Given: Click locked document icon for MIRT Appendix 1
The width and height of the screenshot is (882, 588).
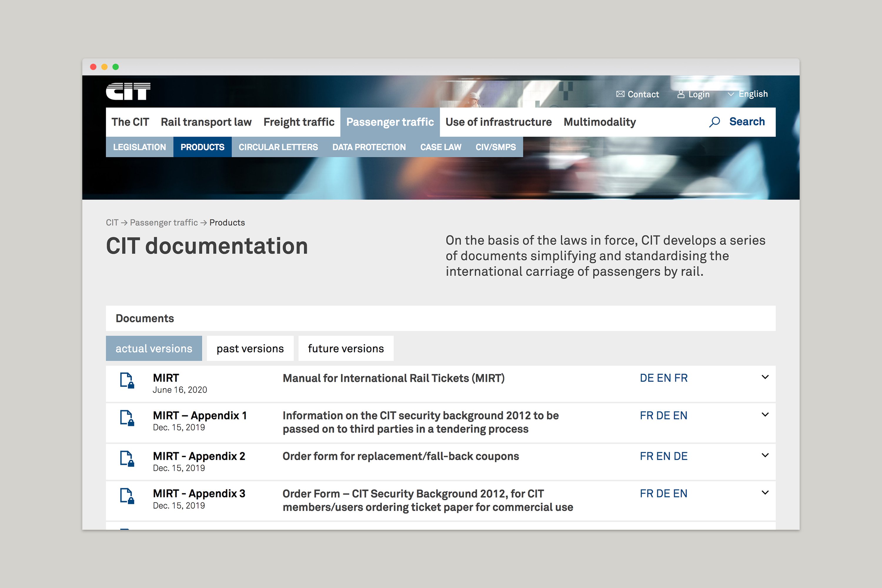Looking at the screenshot, I should (x=127, y=418).
